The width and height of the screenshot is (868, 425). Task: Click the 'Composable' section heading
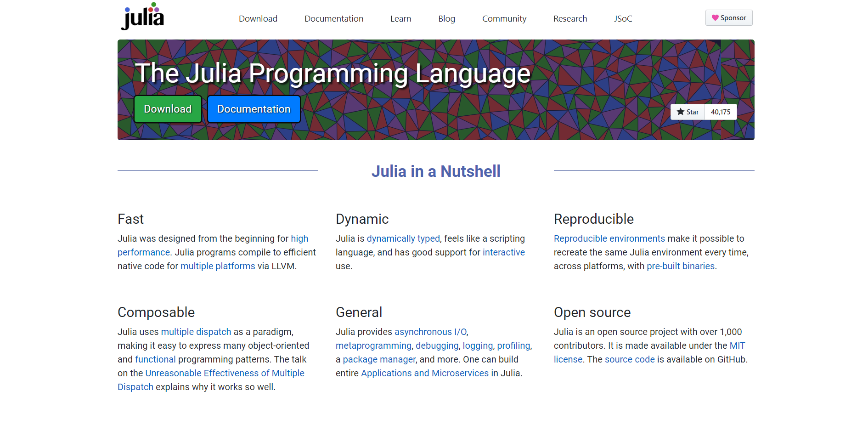[156, 312]
